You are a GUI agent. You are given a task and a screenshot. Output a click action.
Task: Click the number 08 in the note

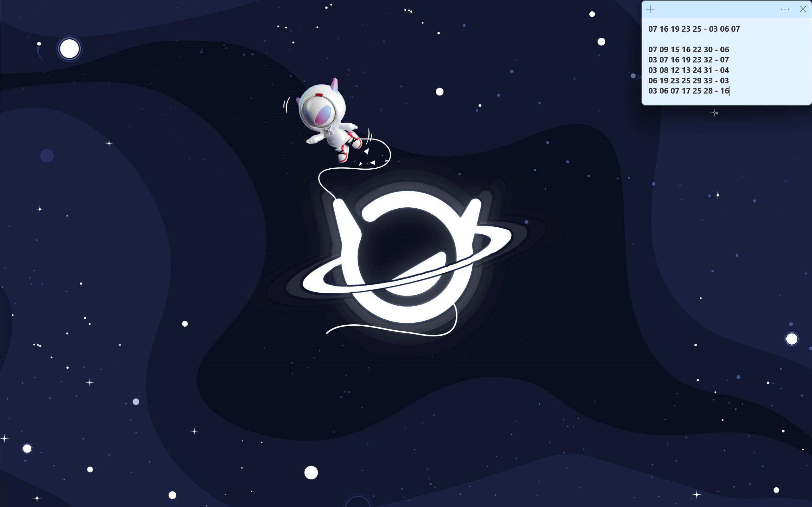(664, 70)
